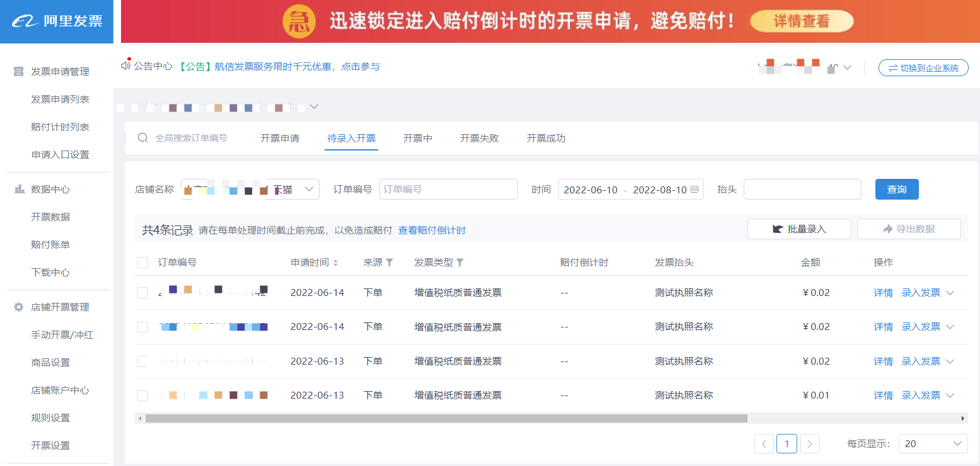Switch to the 开票成功 tab

(546, 138)
